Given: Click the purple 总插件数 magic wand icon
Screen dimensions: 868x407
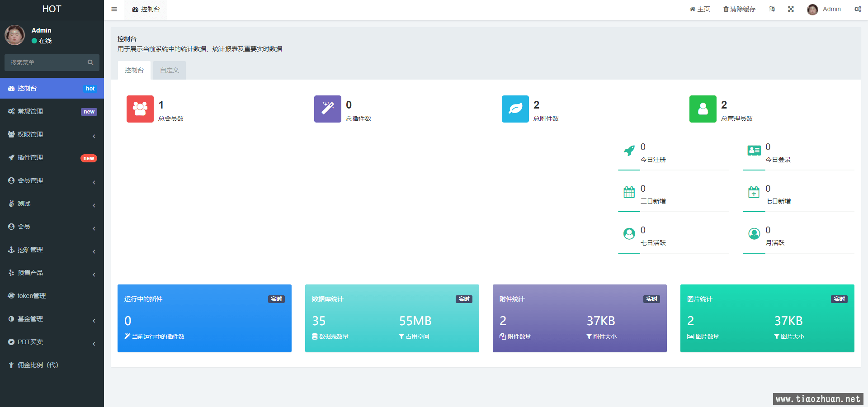Looking at the screenshot, I should tap(328, 109).
